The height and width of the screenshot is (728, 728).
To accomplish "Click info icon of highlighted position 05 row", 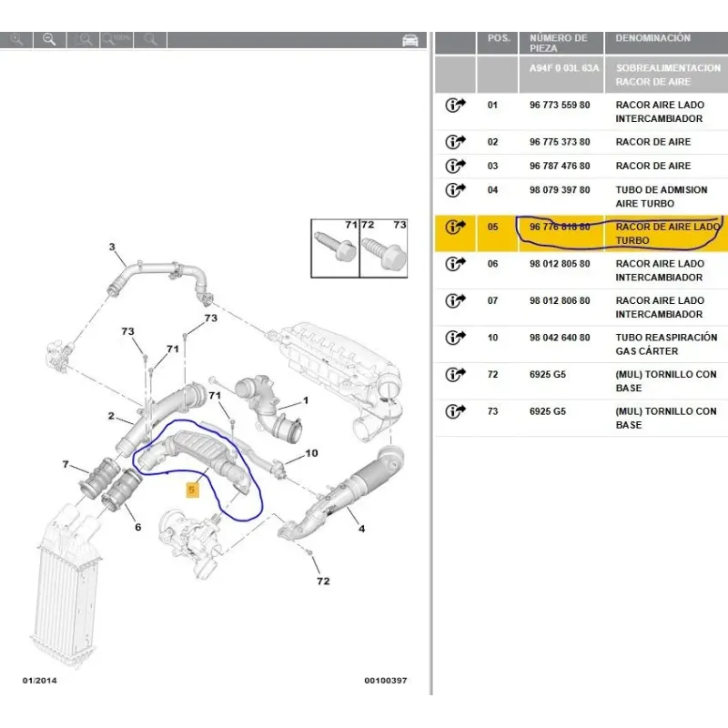I will 455,227.
